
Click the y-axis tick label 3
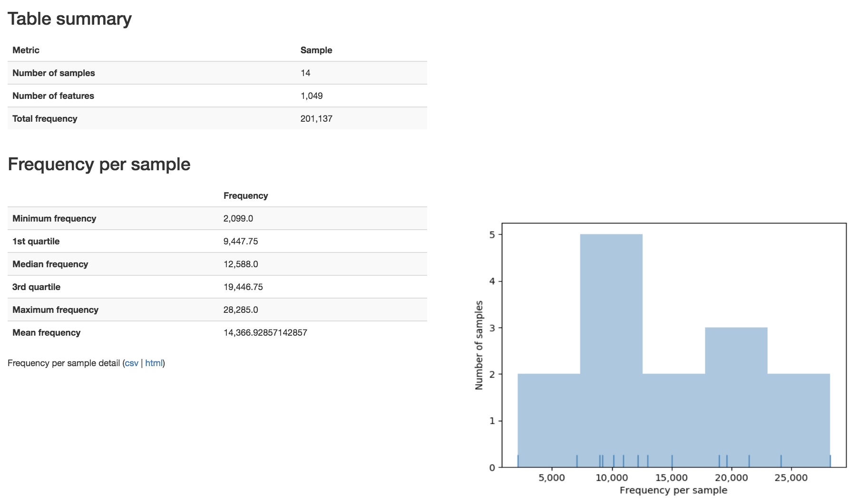pyautogui.click(x=492, y=328)
